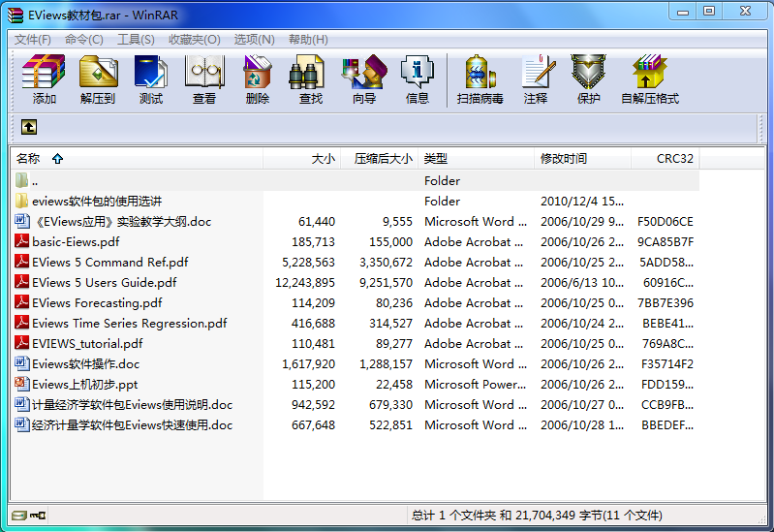Click folder icon of eviews软件包的使用选讲
This screenshot has height=532, width=774.
click(x=21, y=201)
